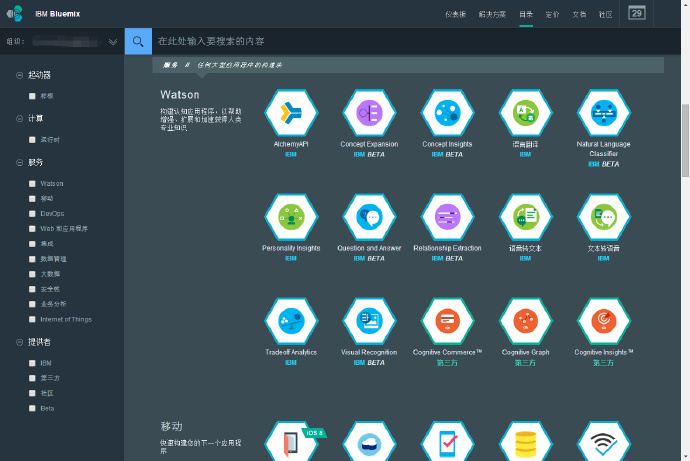Select the Question and Answer icon
The width and height of the screenshot is (690, 461).
(x=369, y=217)
